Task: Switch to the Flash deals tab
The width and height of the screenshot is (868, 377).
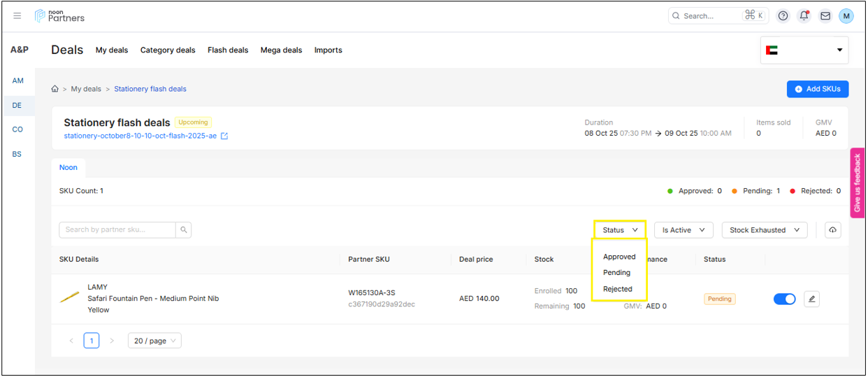Action: pos(228,50)
